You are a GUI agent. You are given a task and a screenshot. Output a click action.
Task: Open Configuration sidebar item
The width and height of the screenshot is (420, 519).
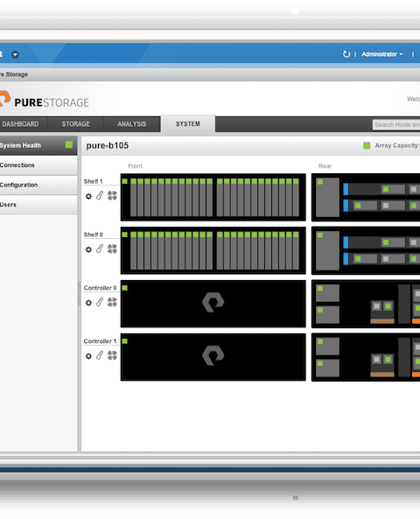(38, 185)
